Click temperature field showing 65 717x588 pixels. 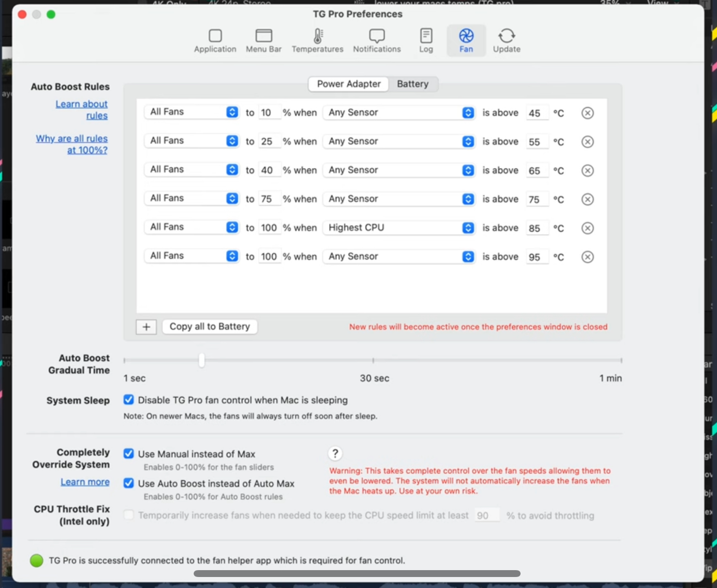point(537,171)
